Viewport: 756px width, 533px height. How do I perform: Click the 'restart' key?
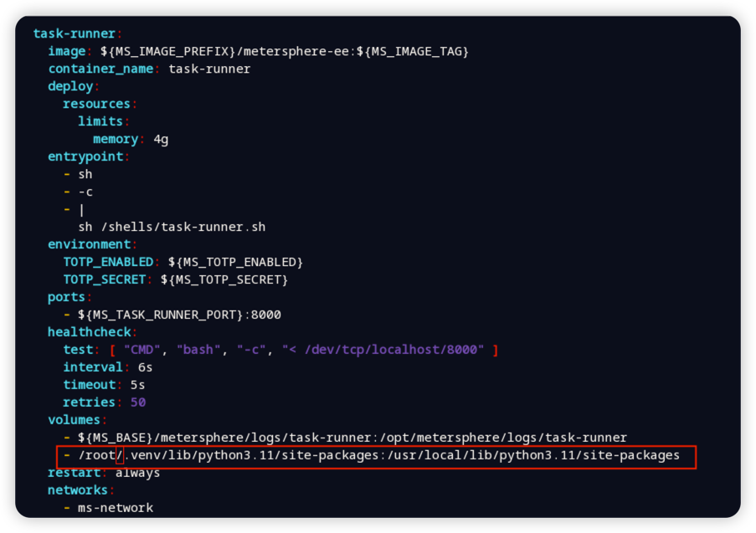(x=75, y=473)
